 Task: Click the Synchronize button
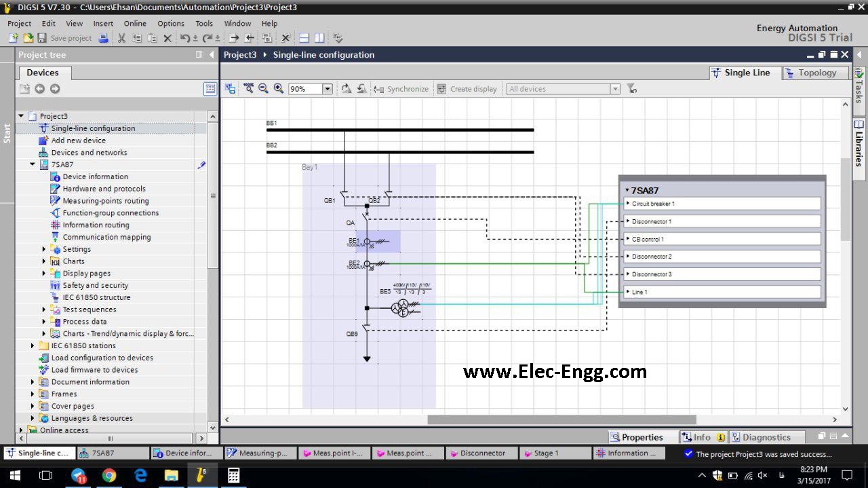401,89
